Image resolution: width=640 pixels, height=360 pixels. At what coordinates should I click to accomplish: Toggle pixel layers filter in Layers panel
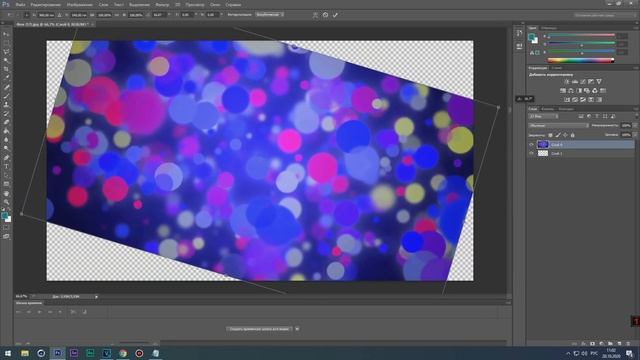(x=581, y=117)
